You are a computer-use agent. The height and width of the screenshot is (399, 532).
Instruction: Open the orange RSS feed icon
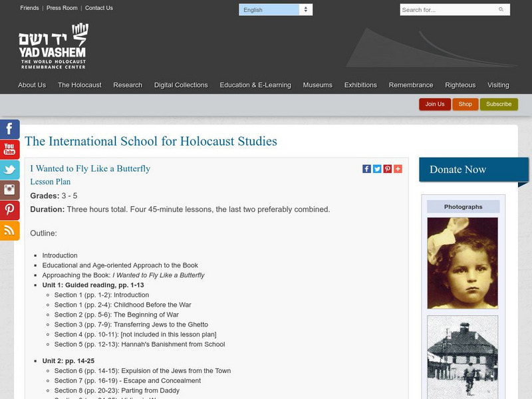(x=9, y=230)
